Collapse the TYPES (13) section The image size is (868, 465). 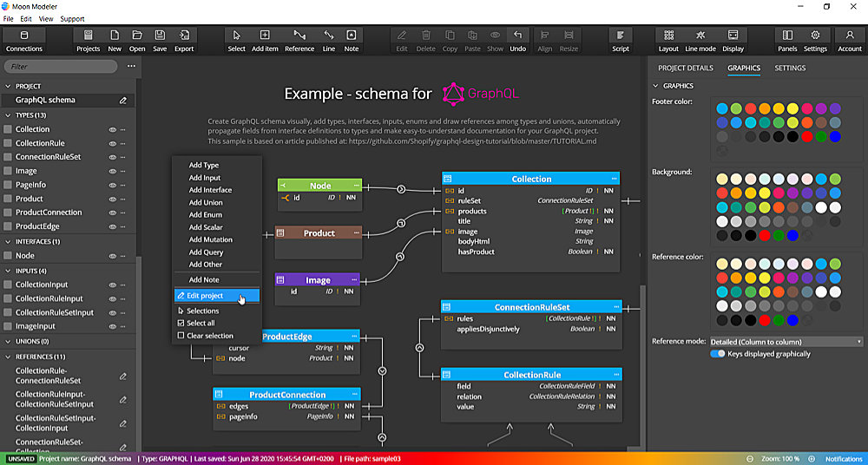[x=8, y=115]
